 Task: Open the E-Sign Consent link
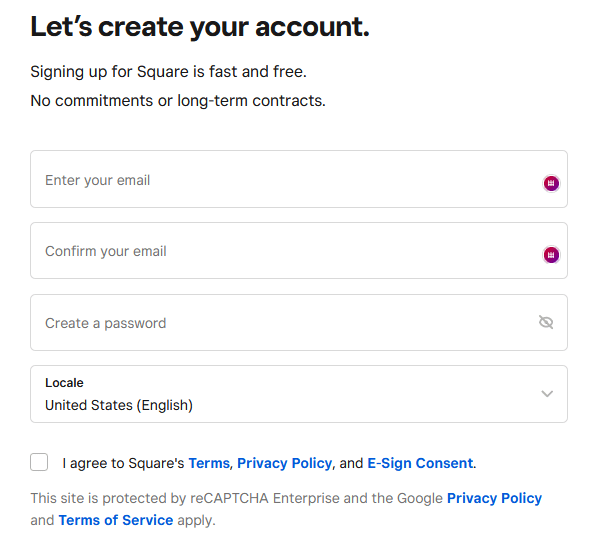[420, 463]
